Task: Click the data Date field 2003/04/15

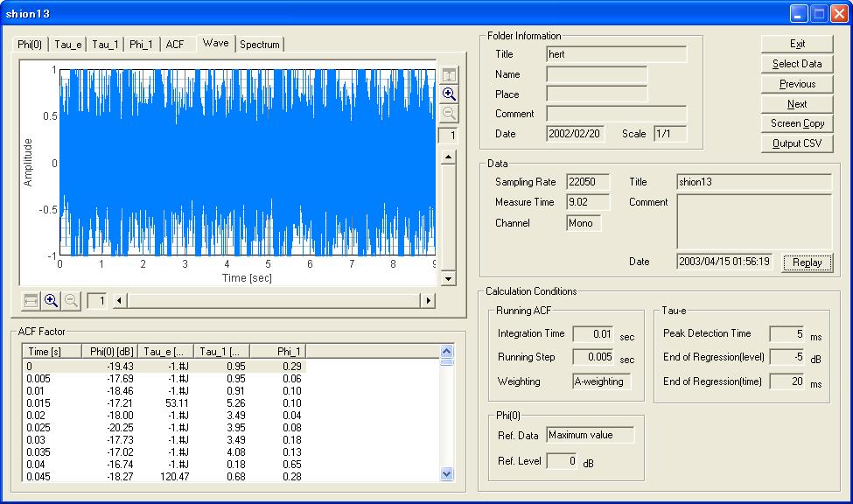Action: coord(724,262)
